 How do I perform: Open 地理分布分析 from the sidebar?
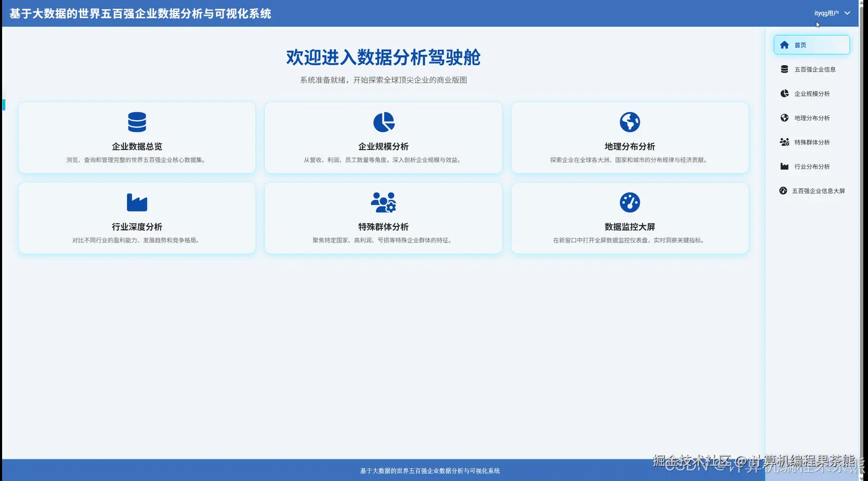pos(811,118)
